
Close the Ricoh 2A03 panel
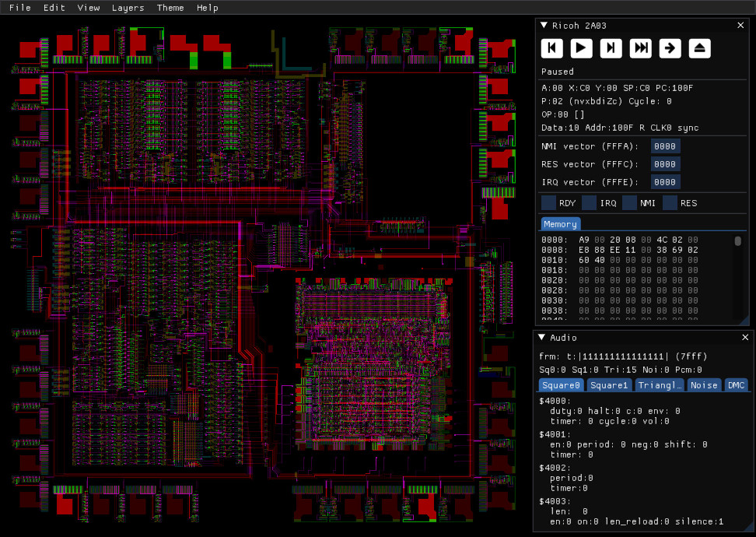pos(740,25)
